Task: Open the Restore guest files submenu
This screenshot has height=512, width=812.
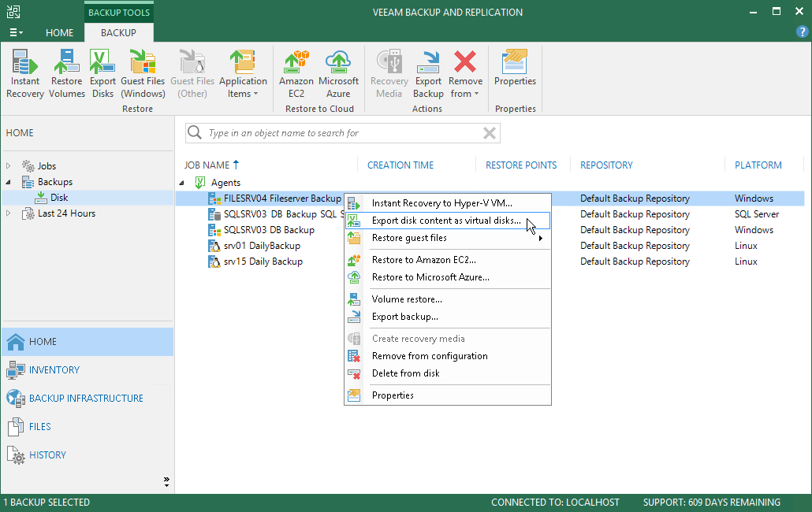Action: click(448, 238)
